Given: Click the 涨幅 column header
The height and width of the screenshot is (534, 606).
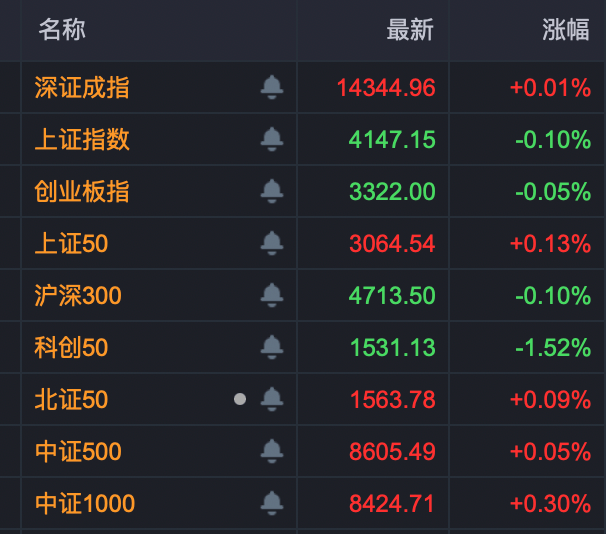Looking at the screenshot, I should coord(566,30).
